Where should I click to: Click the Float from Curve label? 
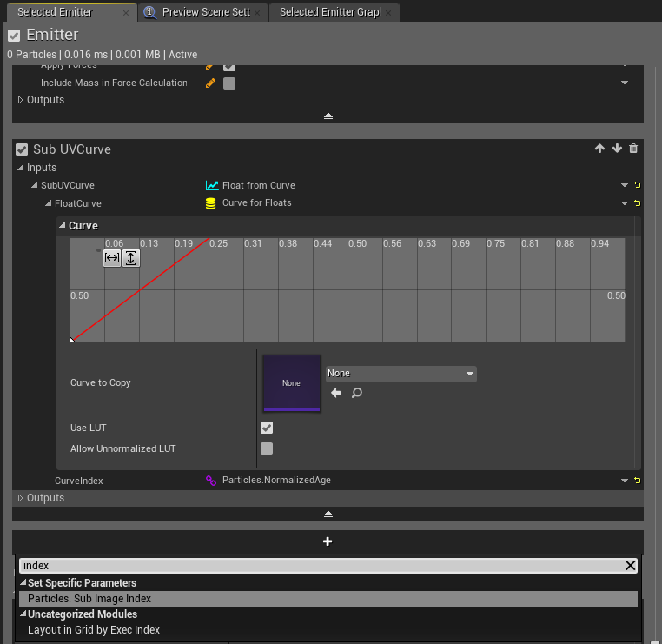258,185
